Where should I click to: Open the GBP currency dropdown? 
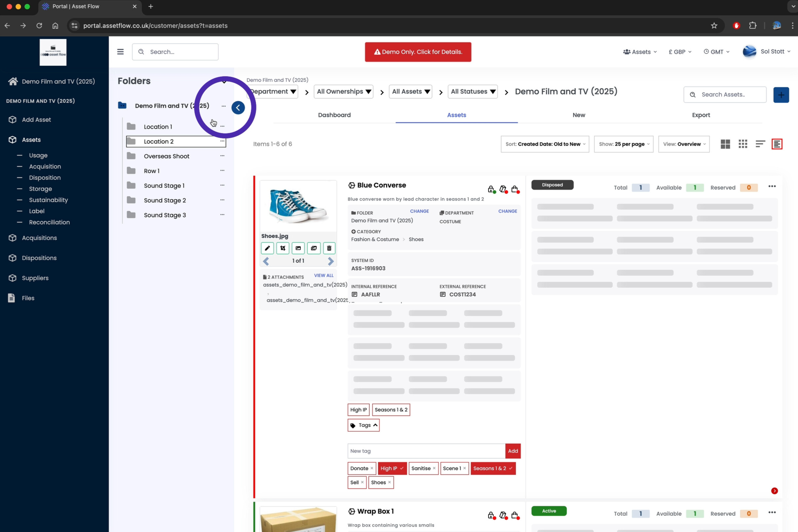click(680, 52)
